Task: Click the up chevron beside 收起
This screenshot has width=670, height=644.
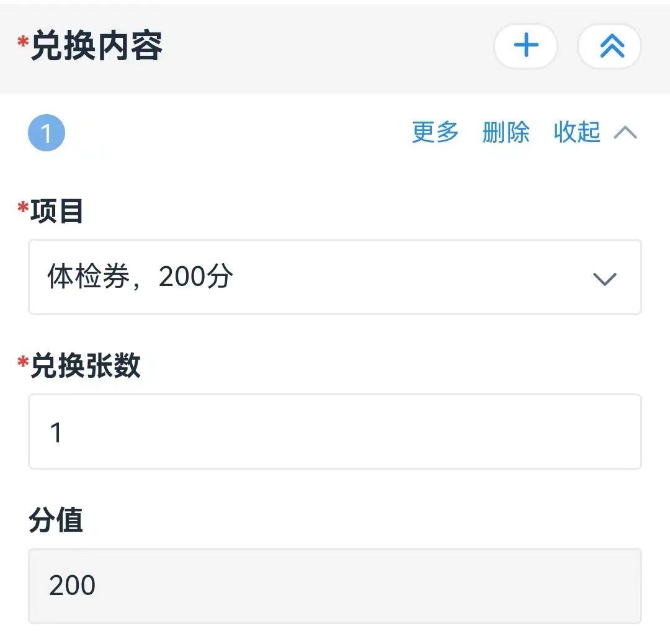Action: click(x=625, y=133)
